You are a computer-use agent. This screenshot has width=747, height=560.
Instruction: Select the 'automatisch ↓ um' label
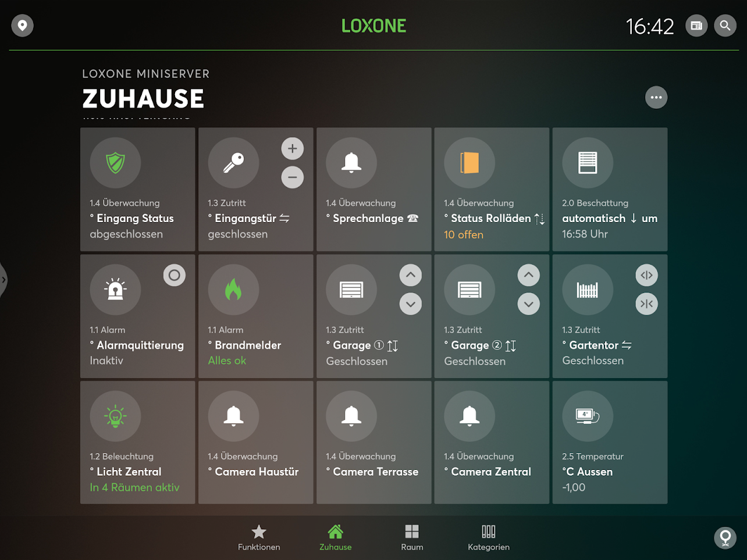click(x=610, y=219)
